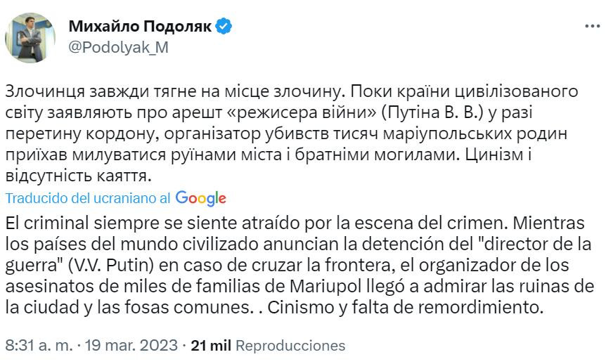Open the display name Михайло Подоляк
The height and width of the screenshot is (364, 606).
(140, 26)
